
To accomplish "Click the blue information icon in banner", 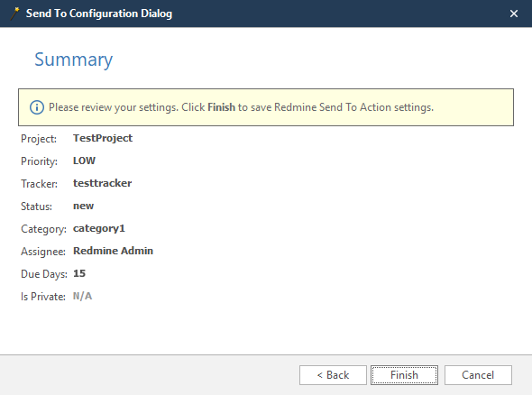I will tap(37, 107).
